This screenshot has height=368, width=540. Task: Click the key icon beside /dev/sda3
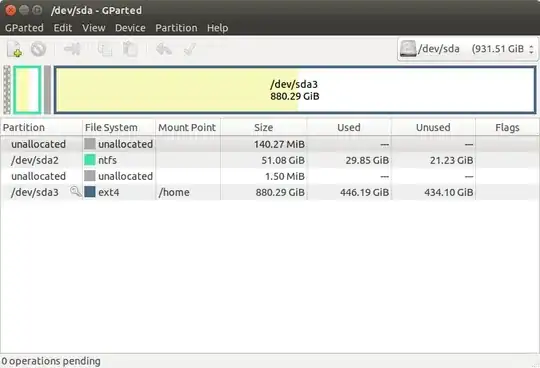75,191
